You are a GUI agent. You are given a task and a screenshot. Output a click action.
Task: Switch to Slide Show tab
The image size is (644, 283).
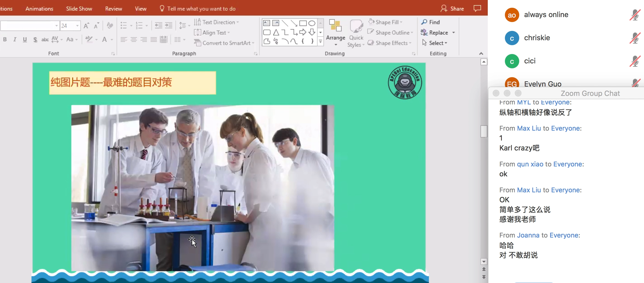point(79,9)
